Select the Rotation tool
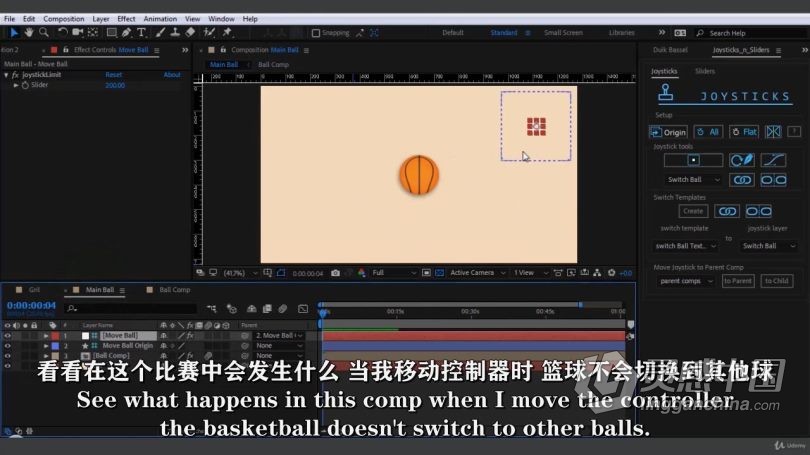 (x=63, y=33)
